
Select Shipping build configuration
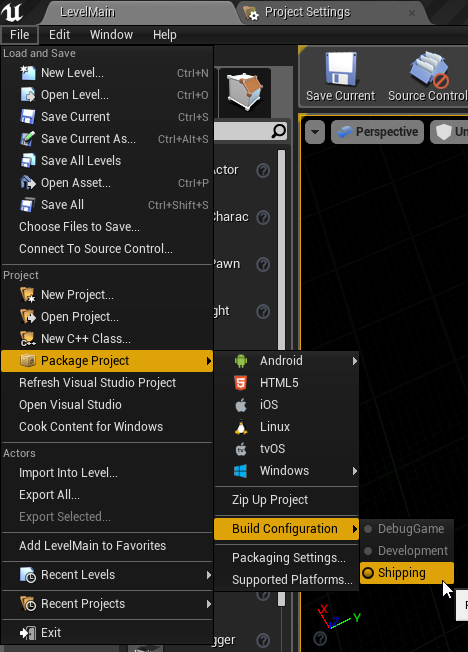tap(407, 573)
